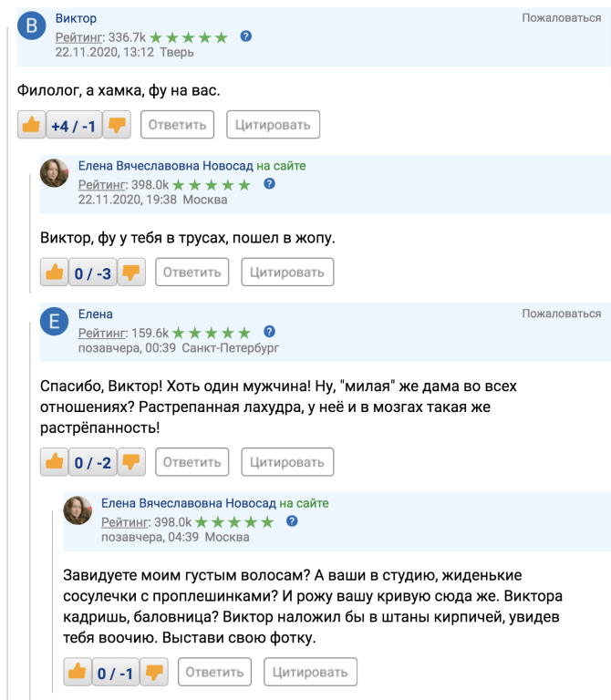Thumbs-up the last reply rated 0 / -1

[78, 673]
